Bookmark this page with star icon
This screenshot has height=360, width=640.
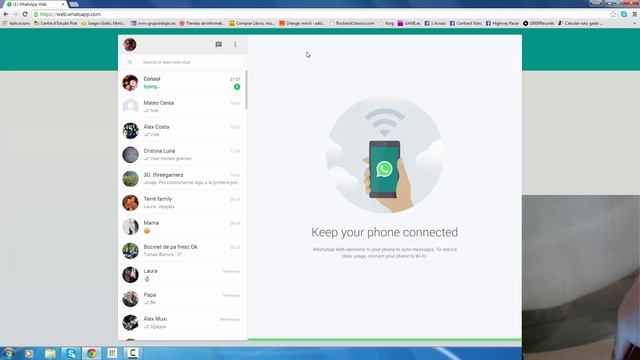[613, 14]
